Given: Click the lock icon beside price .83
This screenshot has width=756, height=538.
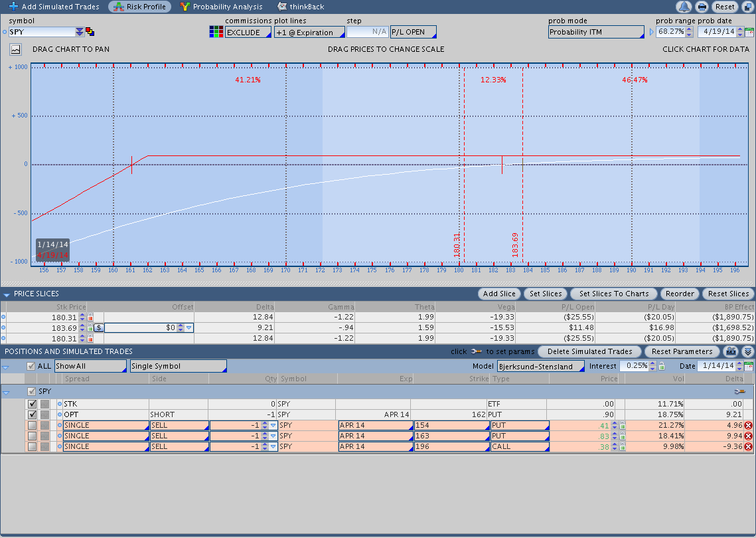Looking at the screenshot, I should [623, 436].
